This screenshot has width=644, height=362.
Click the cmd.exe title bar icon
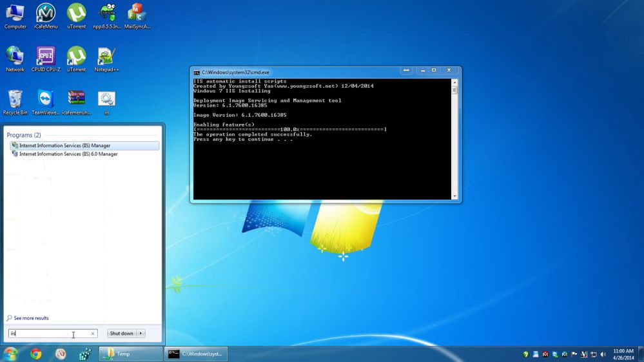(x=197, y=72)
